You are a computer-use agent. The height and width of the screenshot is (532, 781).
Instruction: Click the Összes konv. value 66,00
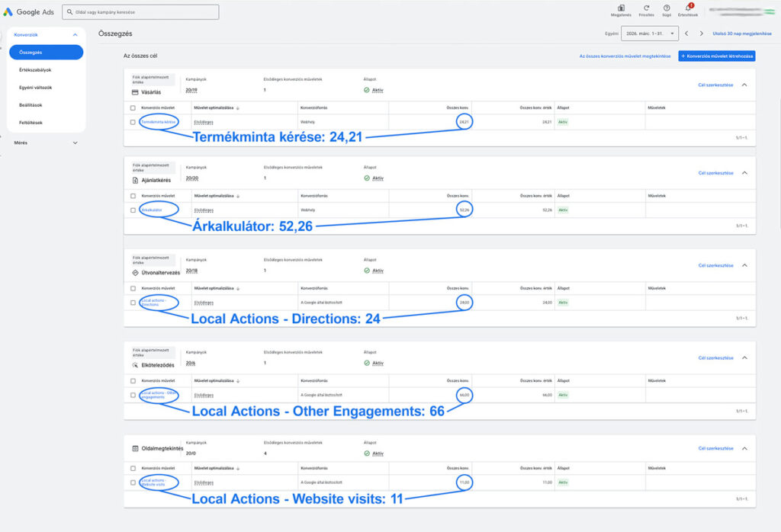click(464, 395)
